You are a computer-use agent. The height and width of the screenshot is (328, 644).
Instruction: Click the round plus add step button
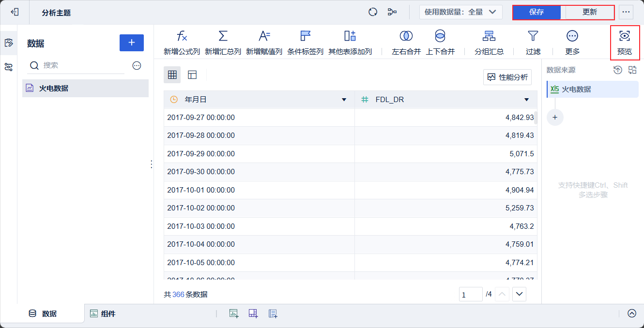[x=555, y=117]
